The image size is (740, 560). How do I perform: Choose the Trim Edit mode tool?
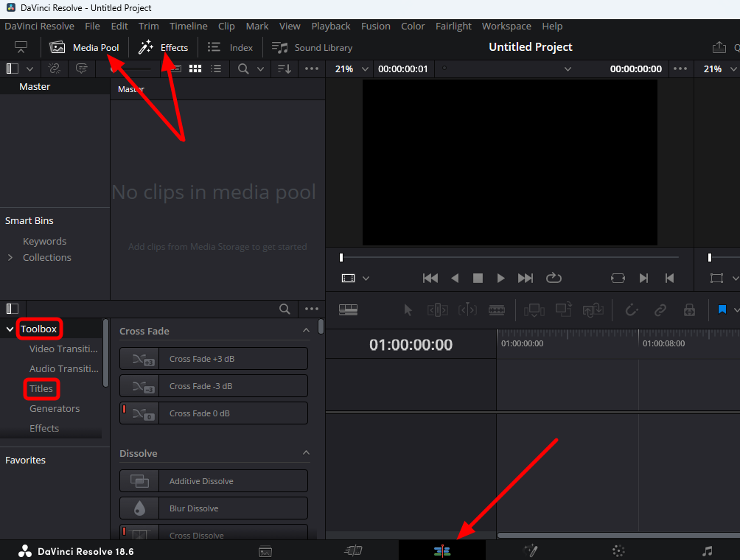tap(438, 310)
